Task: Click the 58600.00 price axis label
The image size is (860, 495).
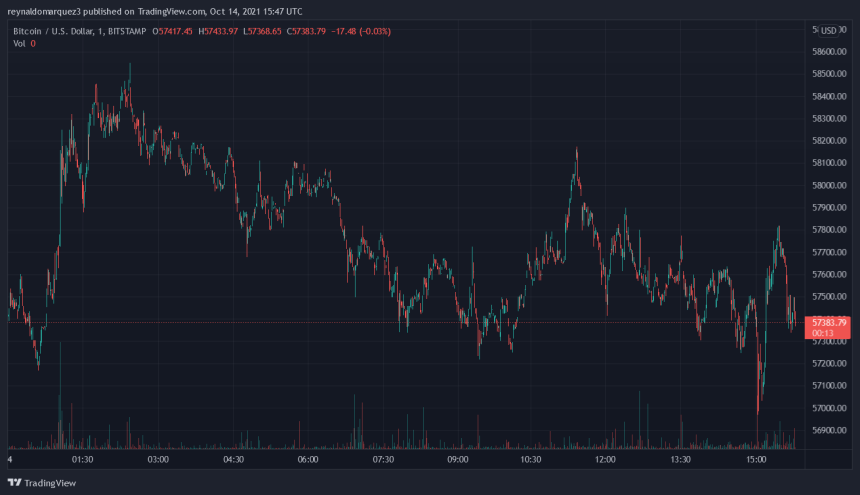Action: pyautogui.click(x=830, y=52)
